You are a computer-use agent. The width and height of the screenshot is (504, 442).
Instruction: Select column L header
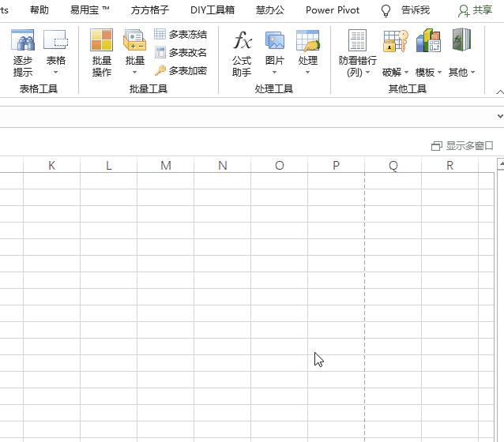click(109, 165)
